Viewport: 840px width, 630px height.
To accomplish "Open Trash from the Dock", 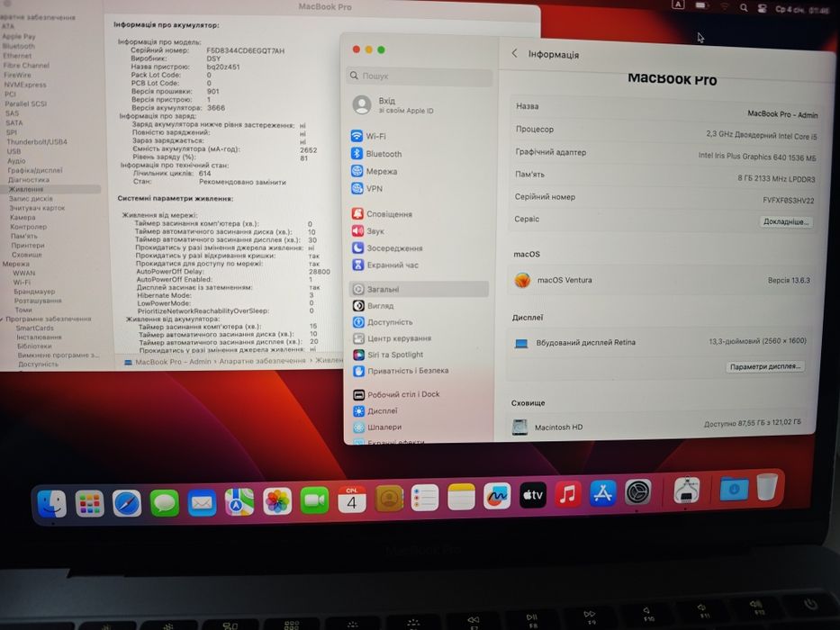I will [x=767, y=486].
